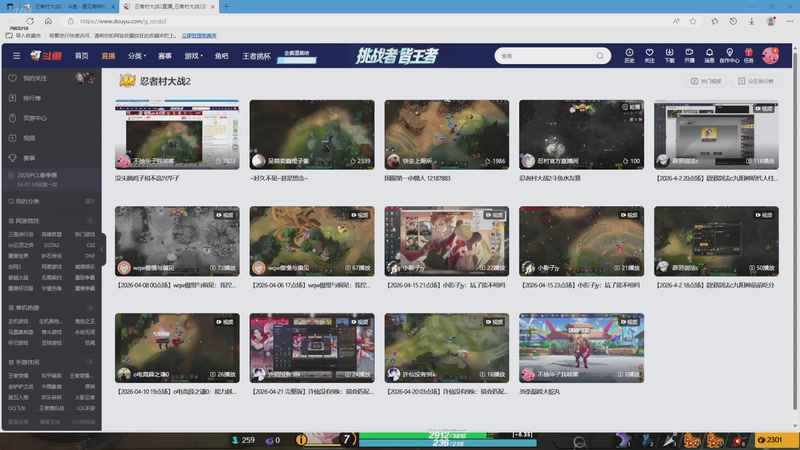Collapse the left sidebar with the arrow handle
Image resolution: width=800 pixels, height=450 pixels.
pos(102,249)
